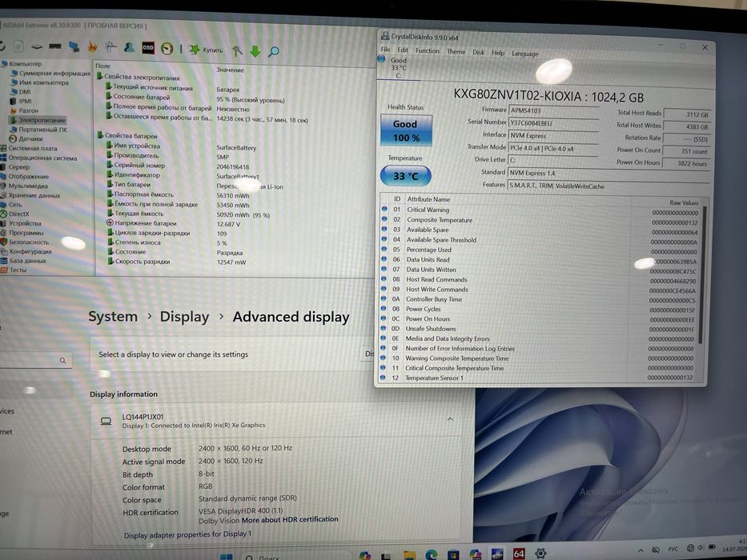
Task: Click the battery icon in the system tray
Action: pos(713,547)
